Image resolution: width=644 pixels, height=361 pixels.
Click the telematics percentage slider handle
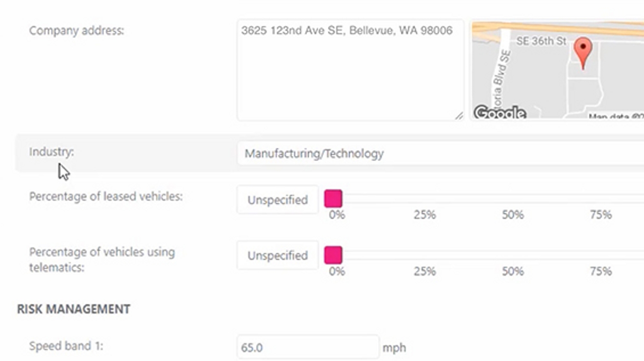(x=334, y=255)
